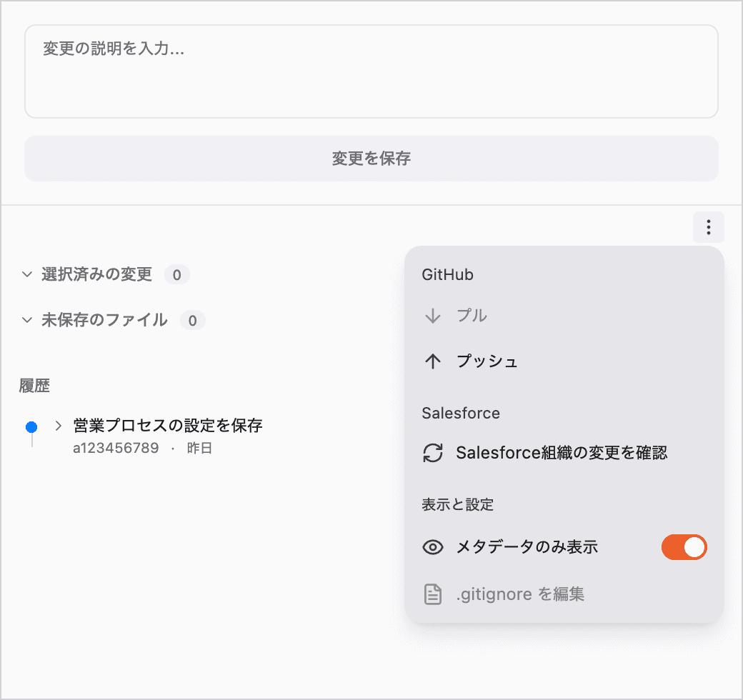Screen dimensions: 743x700
Task: Click the 昨日 timestamp on the commit
Action: (x=199, y=448)
